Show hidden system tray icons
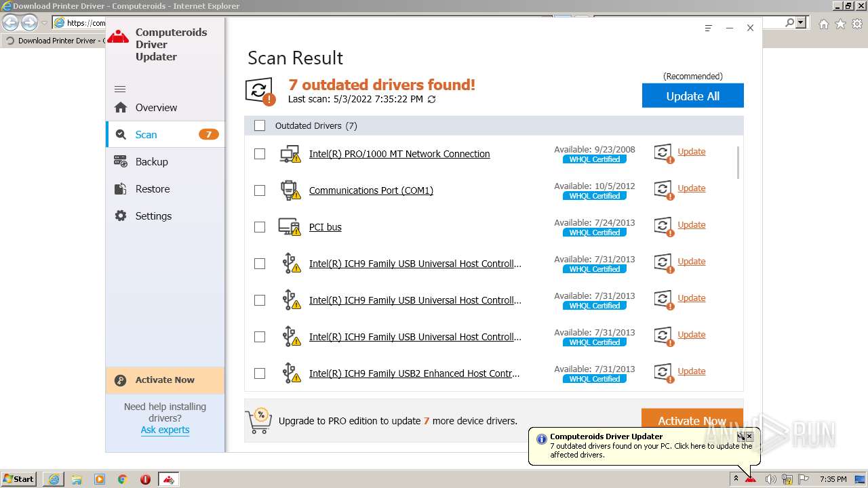 point(735,479)
